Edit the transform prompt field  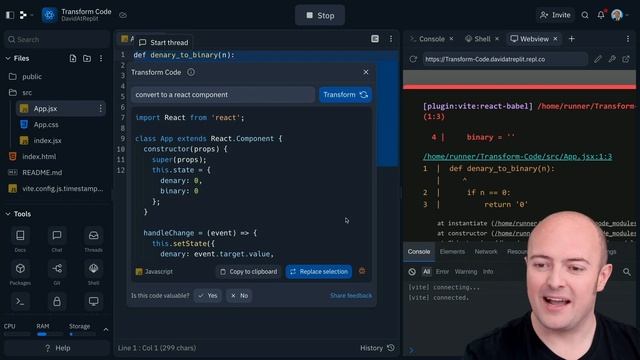tap(223, 95)
